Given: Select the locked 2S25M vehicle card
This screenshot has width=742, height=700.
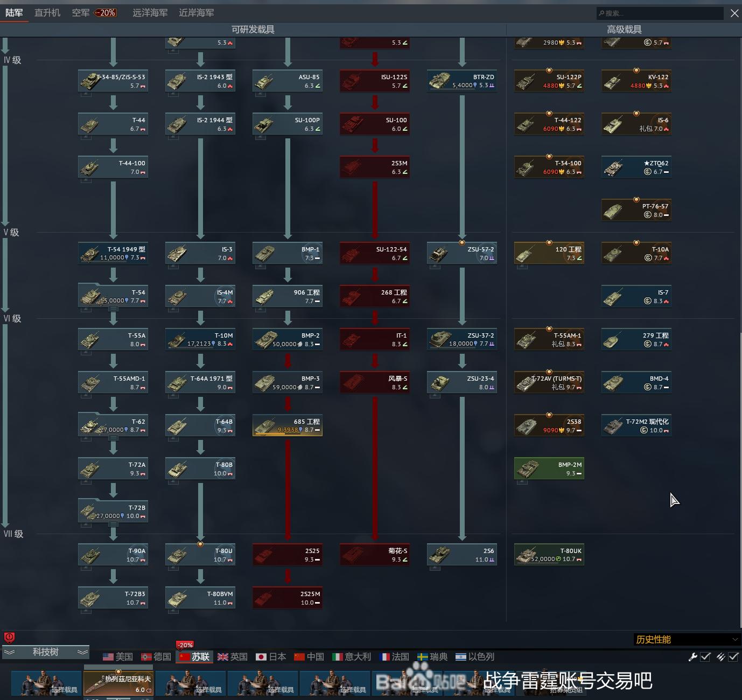Looking at the screenshot, I should [x=288, y=598].
